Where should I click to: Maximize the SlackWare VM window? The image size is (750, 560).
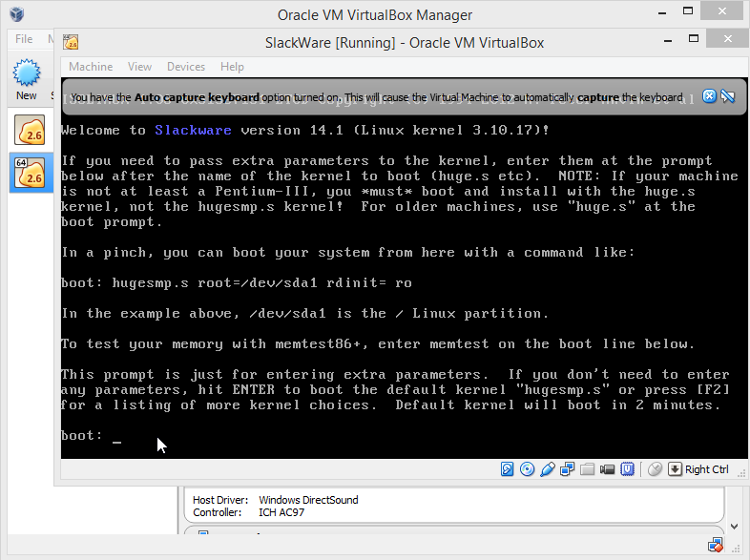click(x=694, y=39)
